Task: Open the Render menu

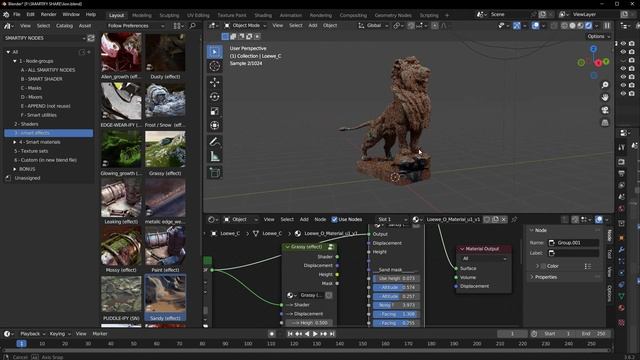Action: tap(48, 15)
